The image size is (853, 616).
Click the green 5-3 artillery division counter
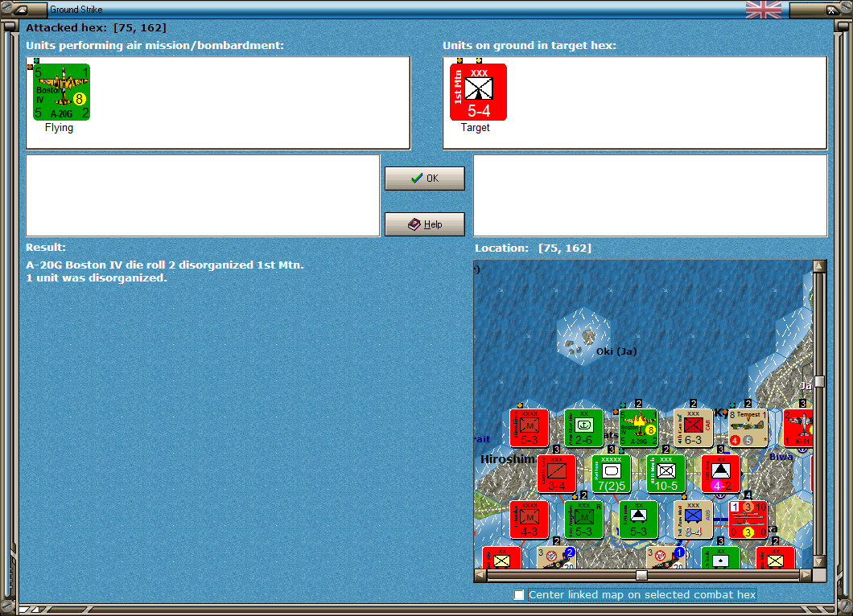pos(639,519)
